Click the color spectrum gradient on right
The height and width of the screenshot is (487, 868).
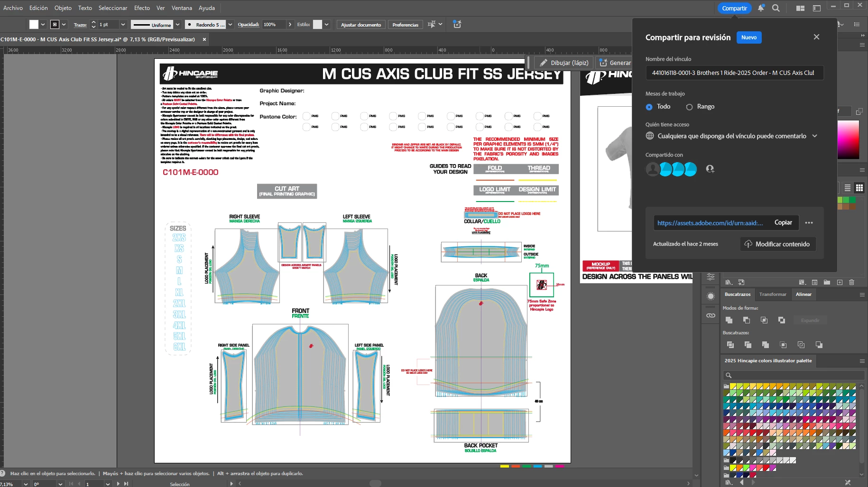pos(849,139)
